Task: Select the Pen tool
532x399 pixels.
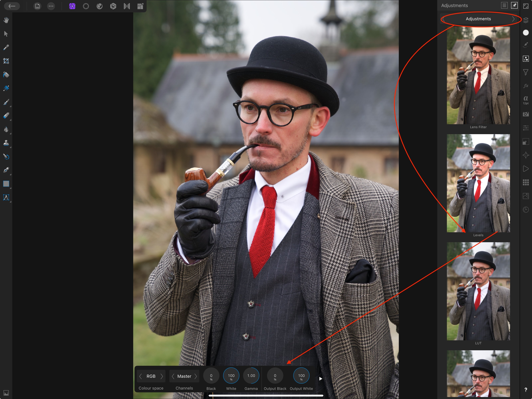Action: 6,170
